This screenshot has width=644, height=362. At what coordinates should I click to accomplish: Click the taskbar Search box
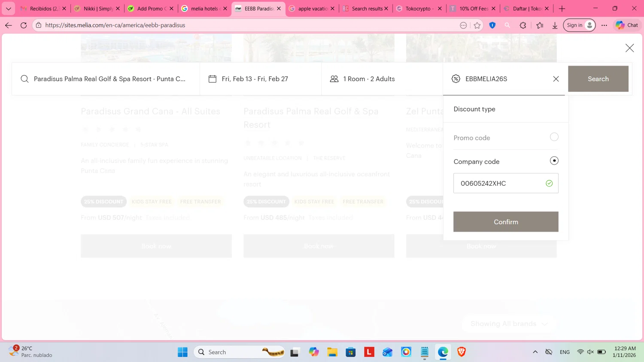pyautogui.click(x=239, y=352)
